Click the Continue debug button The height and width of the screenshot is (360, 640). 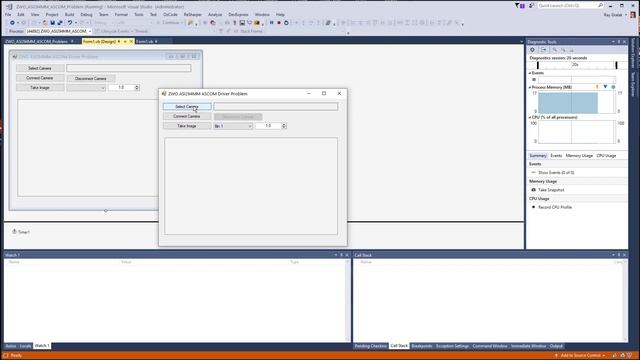pos(169,23)
